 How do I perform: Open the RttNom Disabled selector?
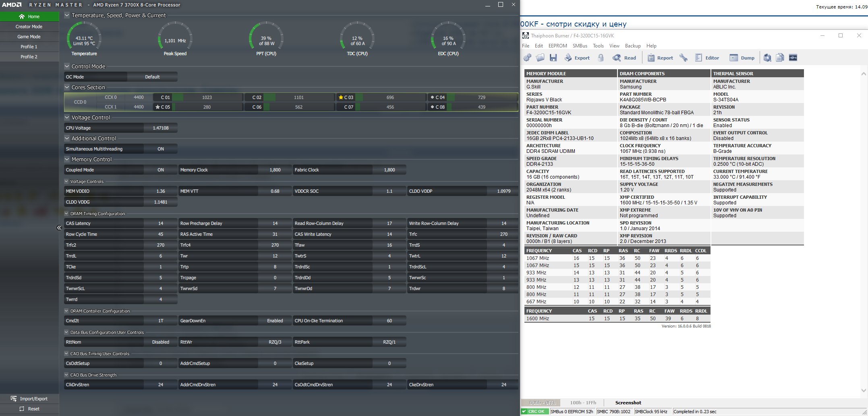(x=161, y=342)
